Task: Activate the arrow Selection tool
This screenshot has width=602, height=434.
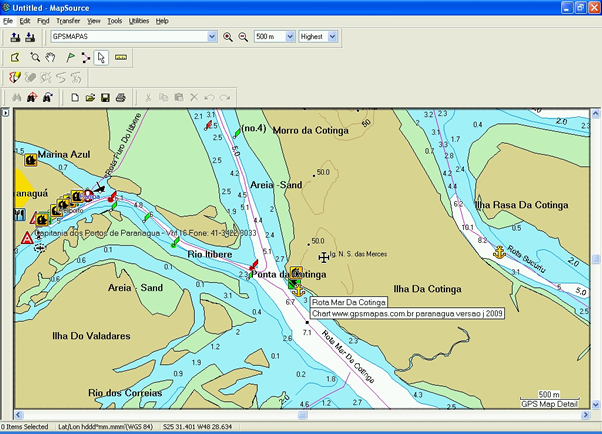Action: coord(103,57)
